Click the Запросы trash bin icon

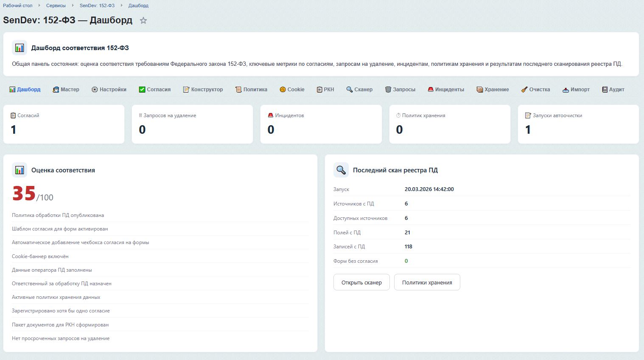(x=388, y=90)
